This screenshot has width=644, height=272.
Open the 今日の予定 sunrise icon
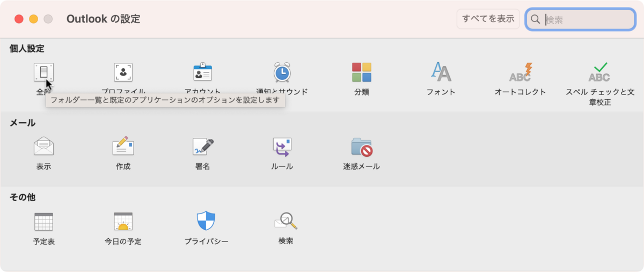tap(123, 221)
